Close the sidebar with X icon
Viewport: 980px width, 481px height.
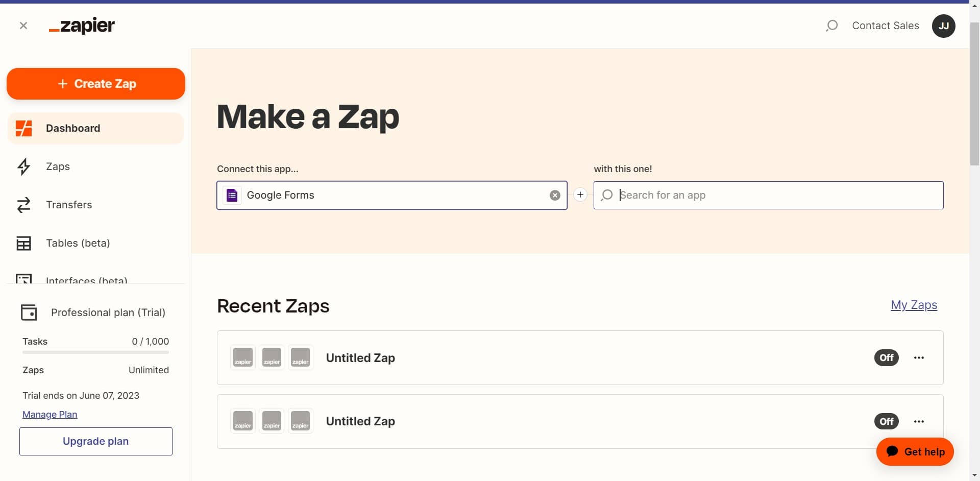[23, 26]
